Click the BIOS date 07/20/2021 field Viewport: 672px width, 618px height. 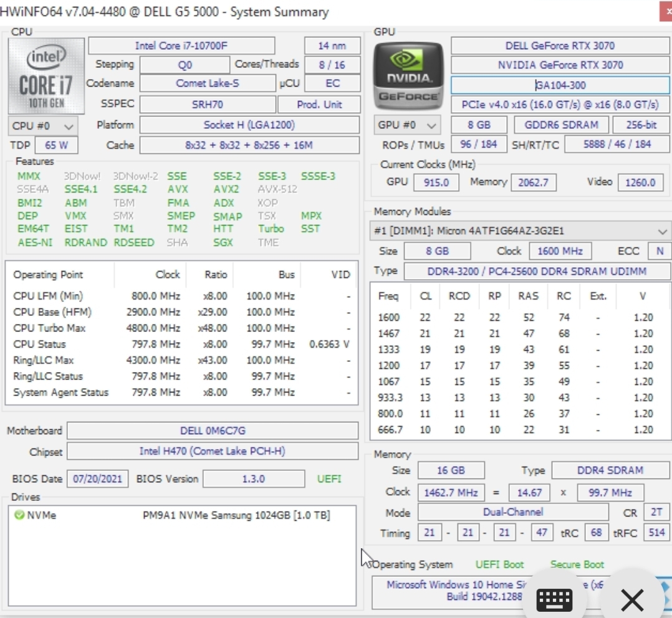98,479
